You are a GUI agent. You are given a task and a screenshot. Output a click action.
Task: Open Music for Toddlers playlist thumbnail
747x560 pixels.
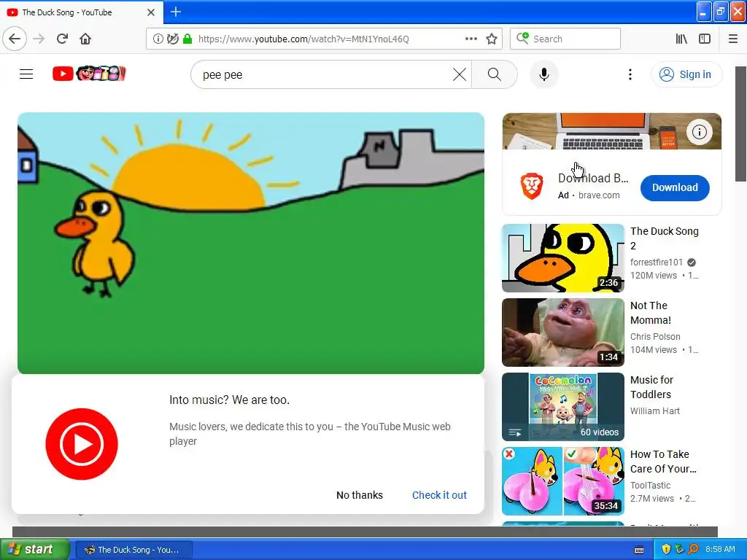pos(562,407)
